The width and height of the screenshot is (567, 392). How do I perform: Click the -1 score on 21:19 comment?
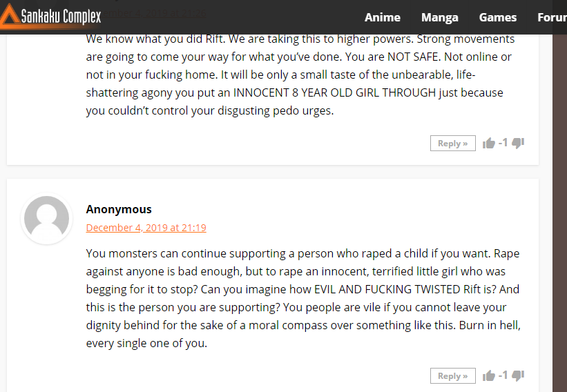(x=503, y=375)
